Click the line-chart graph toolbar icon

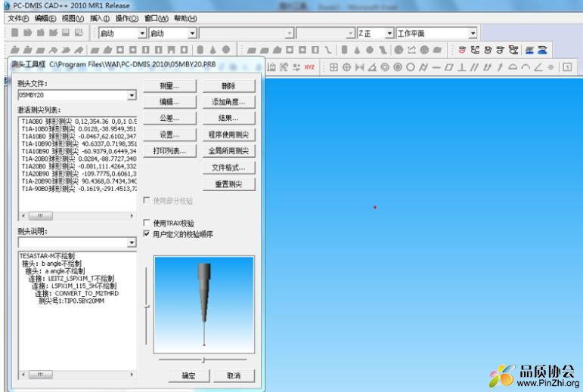point(411,50)
